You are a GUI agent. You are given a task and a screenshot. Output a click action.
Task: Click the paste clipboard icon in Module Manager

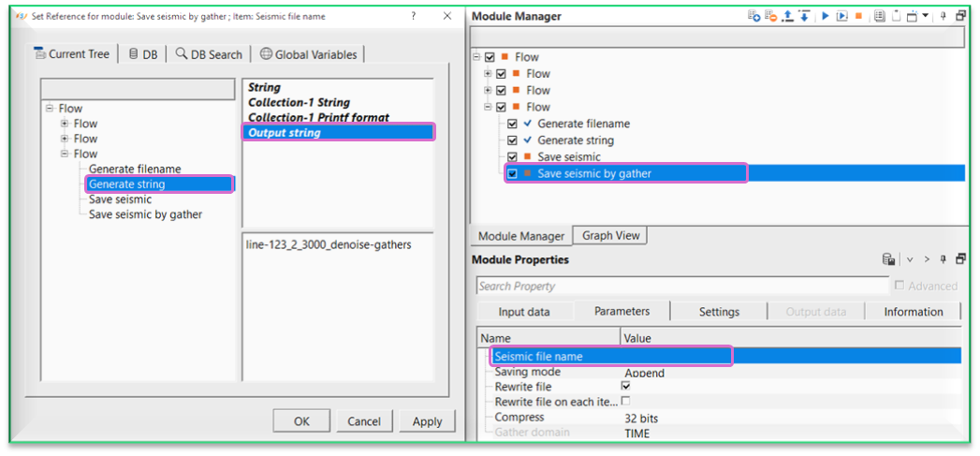(897, 16)
